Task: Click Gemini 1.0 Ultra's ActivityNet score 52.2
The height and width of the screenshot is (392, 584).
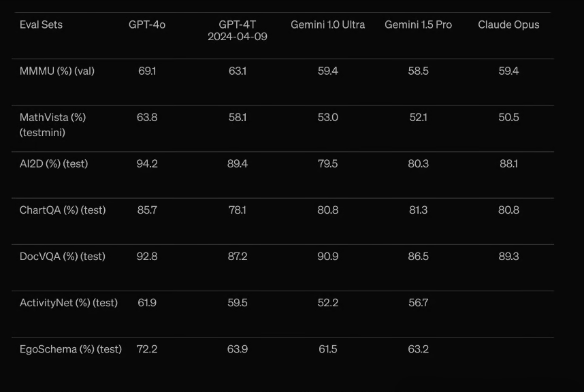Action: (x=327, y=302)
